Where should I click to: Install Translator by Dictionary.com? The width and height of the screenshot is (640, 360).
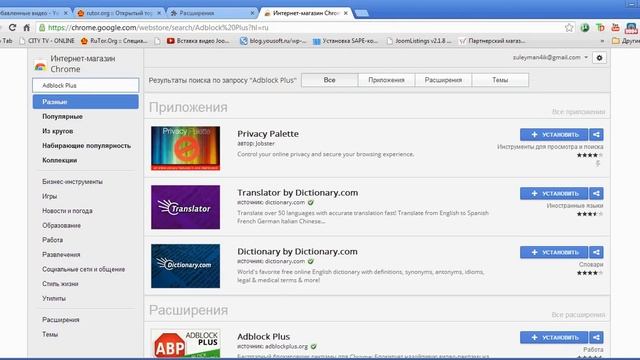point(554,193)
